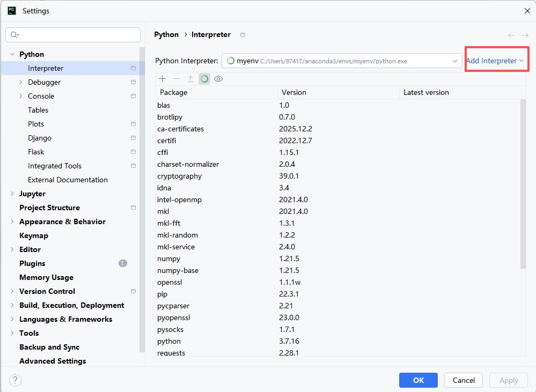Click the navigate back arrow icon
This screenshot has height=392, width=536.
511,35
